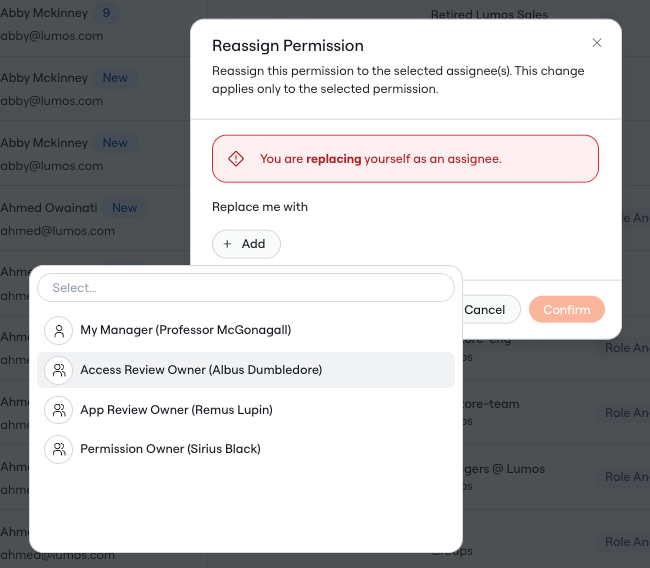The width and height of the screenshot is (650, 568).
Task: Click the 9 badge next to Abby Mckinney
Action: click(x=106, y=13)
